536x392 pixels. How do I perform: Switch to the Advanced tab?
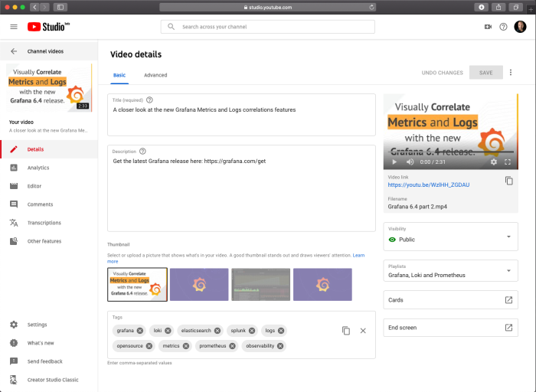[155, 75]
